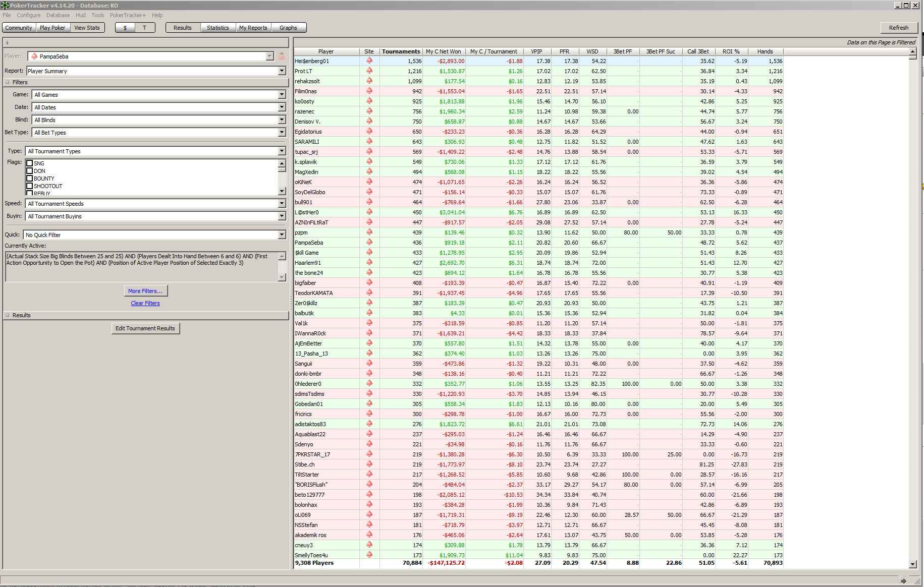Click the site icon in the Prot LT row
Screen dimensions: 924x587
tap(369, 71)
